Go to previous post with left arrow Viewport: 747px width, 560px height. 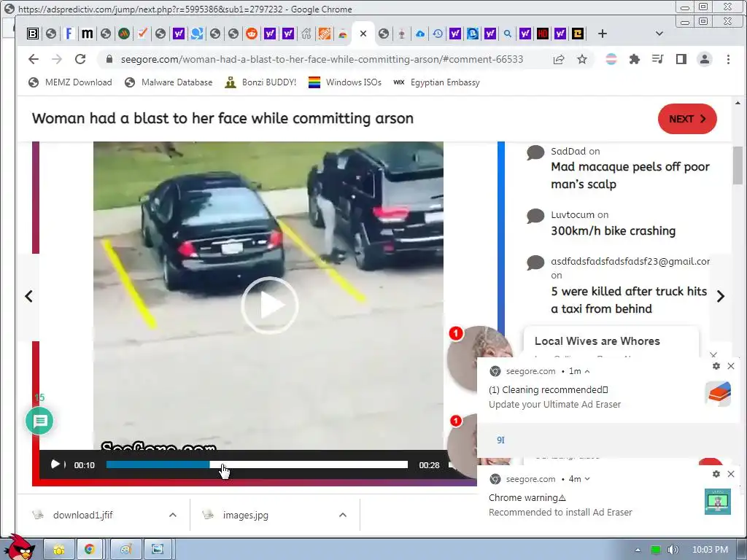28,296
